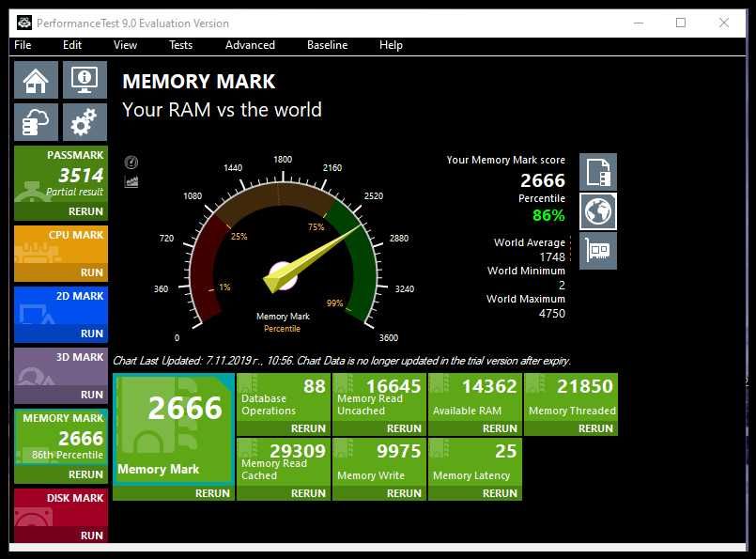This screenshot has width=756, height=559.
Task: Rerun the Memory Threaded test
Action: point(595,428)
